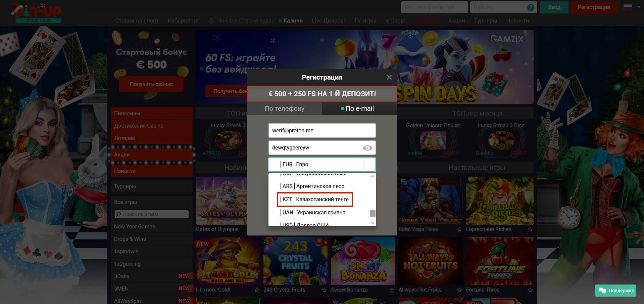
Task: Open Pin-Up в Стране чудес promo
Action: click(242, 20)
